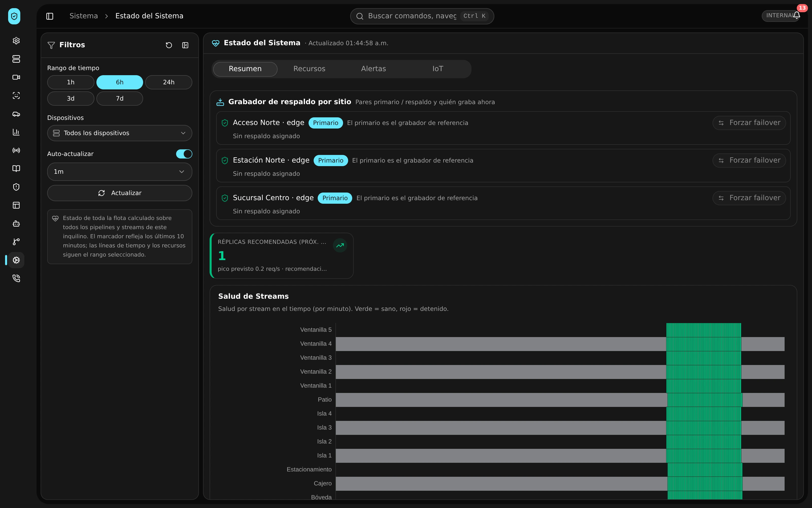Image resolution: width=812 pixels, height=508 pixels.
Task: Force failover for Acceso Norte
Action: pos(749,123)
